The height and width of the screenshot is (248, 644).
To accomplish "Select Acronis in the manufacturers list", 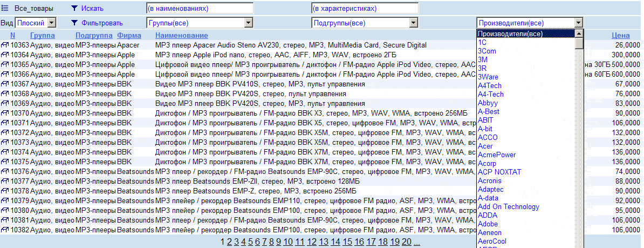I will [490, 180].
